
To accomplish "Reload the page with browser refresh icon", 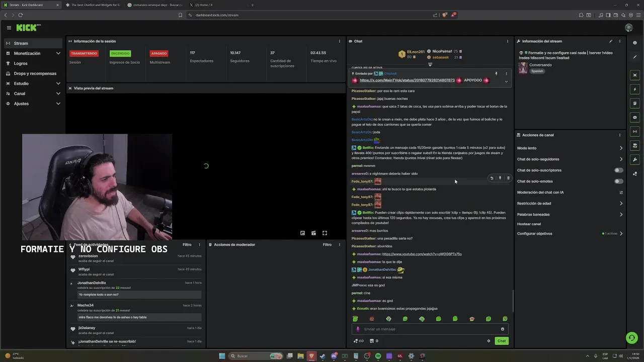I will [x=20, y=15].
